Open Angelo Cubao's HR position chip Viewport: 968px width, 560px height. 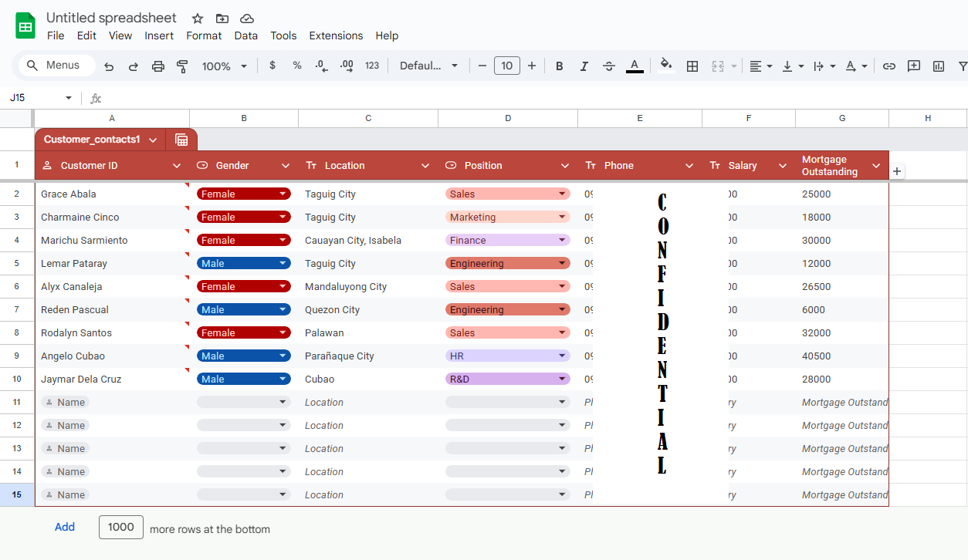click(508, 356)
